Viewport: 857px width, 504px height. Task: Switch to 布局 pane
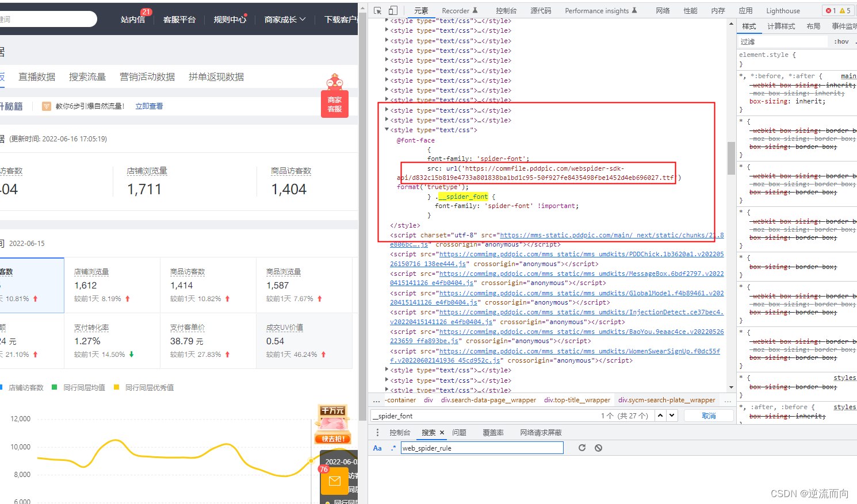[813, 26]
